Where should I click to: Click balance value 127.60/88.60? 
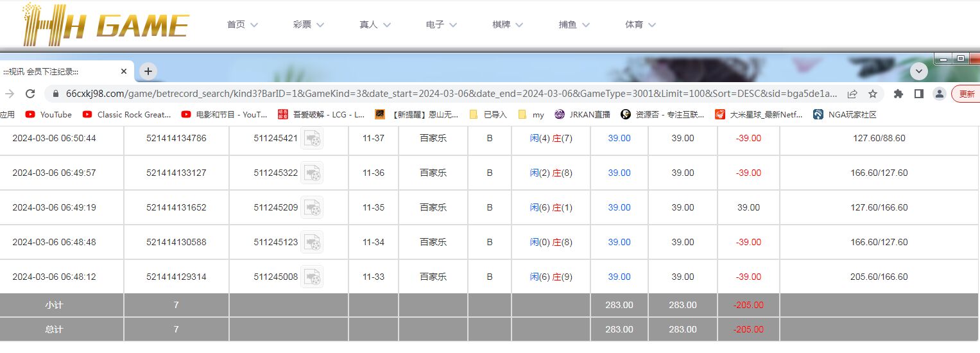(879, 138)
